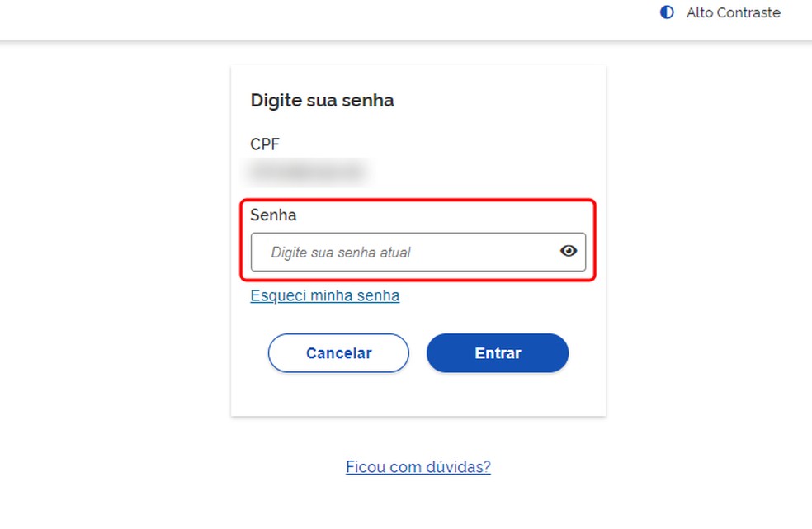Show the typed password using the eye symbol
This screenshot has width=812, height=529.
point(568,251)
